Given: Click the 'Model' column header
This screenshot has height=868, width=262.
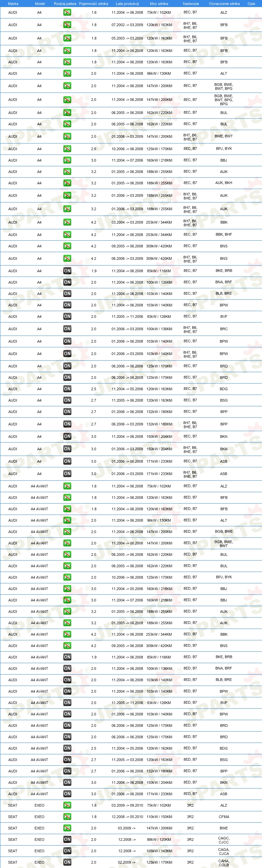Looking at the screenshot, I should click(40, 4).
